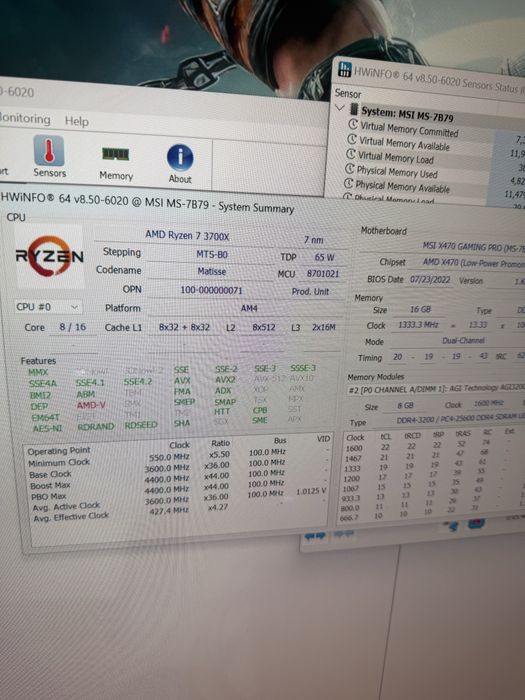Select the Physical Memory Used row label
Image resolution: width=525 pixels, height=700 pixels.
pyautogui.click(x=397, y=172)
